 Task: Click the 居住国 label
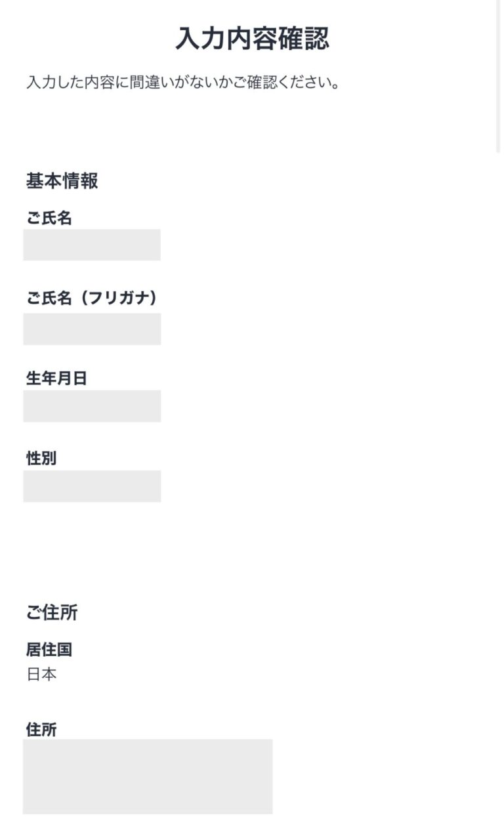[49, 650]
